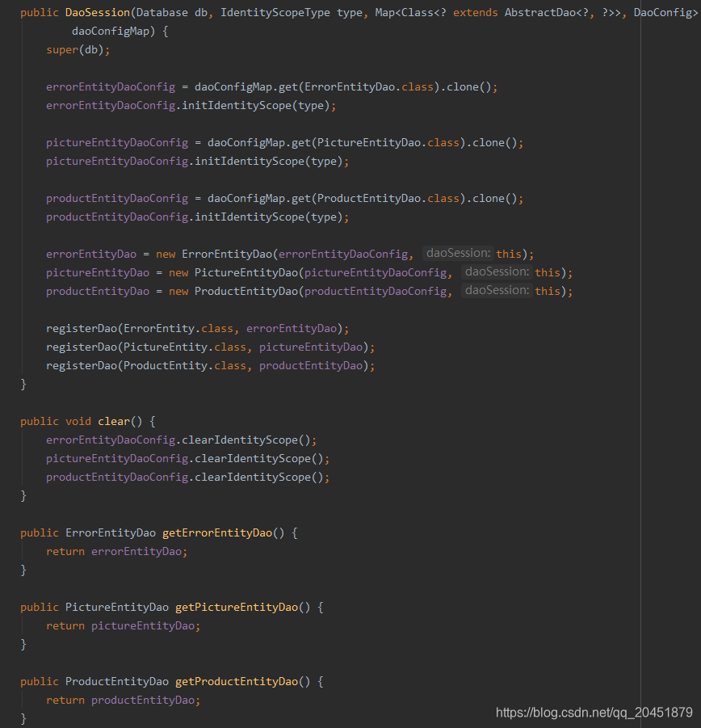The image size is (701, 728).
Task: Click the closing brace after clear method body
Action: coord(23,495)
